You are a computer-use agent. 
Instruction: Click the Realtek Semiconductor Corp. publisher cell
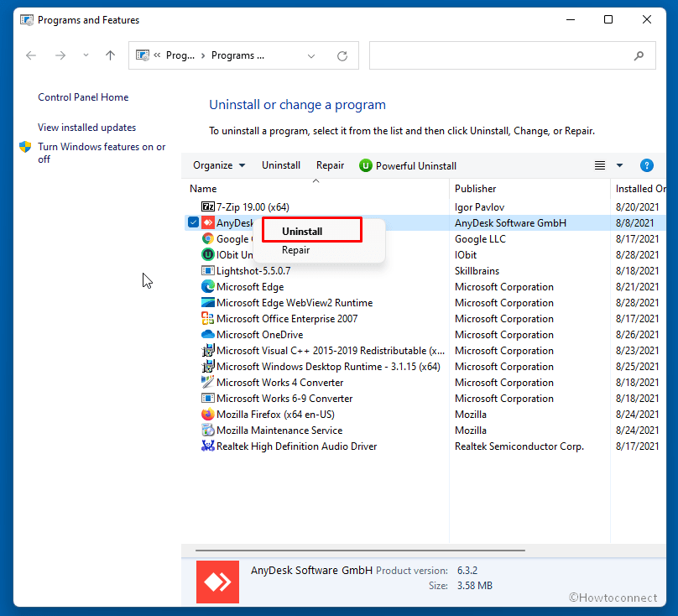click(x=519, y=446)
